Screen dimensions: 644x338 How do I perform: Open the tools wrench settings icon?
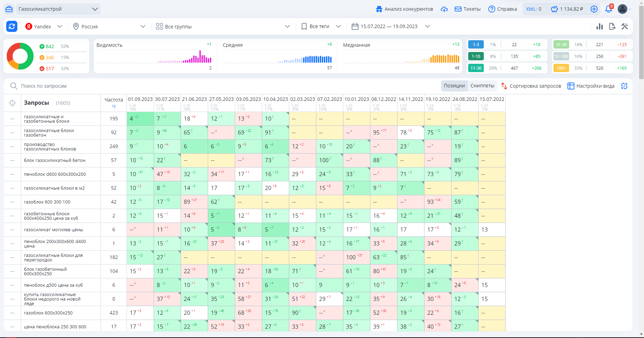click(x=625, y=26)
